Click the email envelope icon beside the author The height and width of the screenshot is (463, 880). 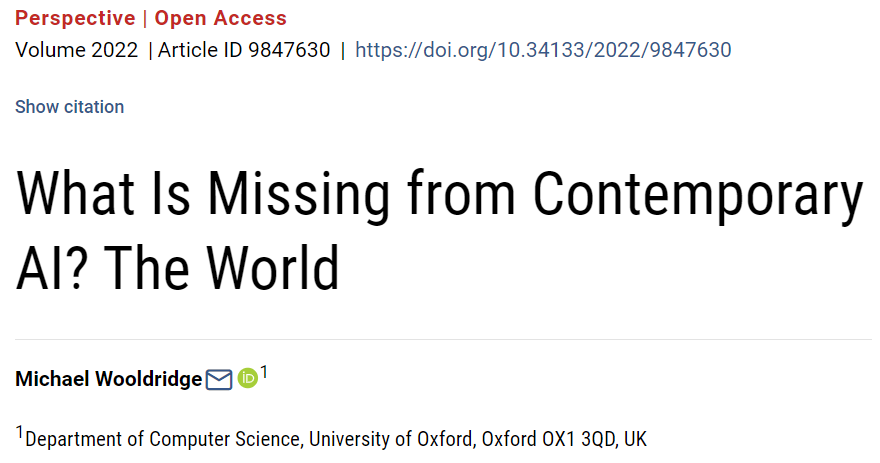[219, 380]
